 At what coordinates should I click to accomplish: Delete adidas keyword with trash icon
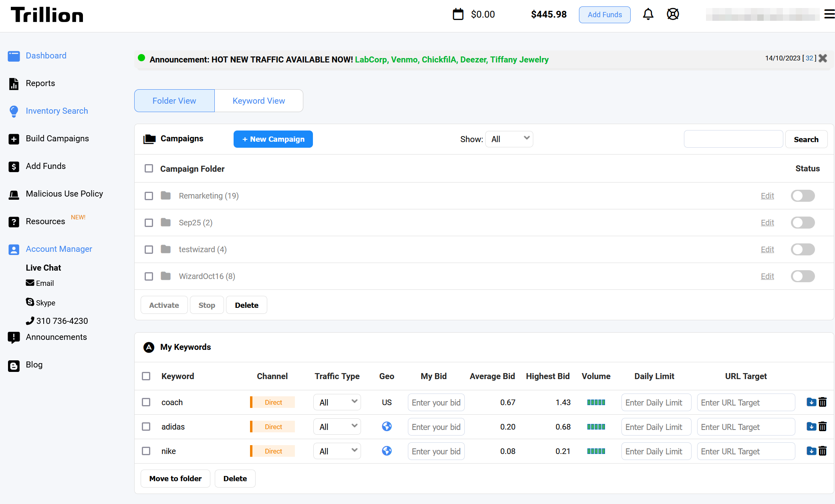(823, 427)
